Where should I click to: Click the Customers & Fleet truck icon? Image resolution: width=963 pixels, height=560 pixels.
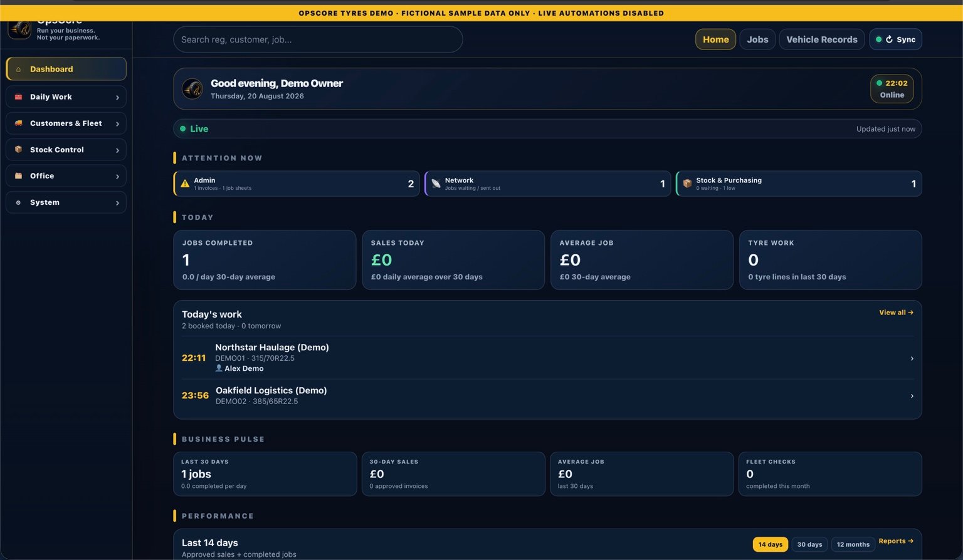[x=18, y=123]
